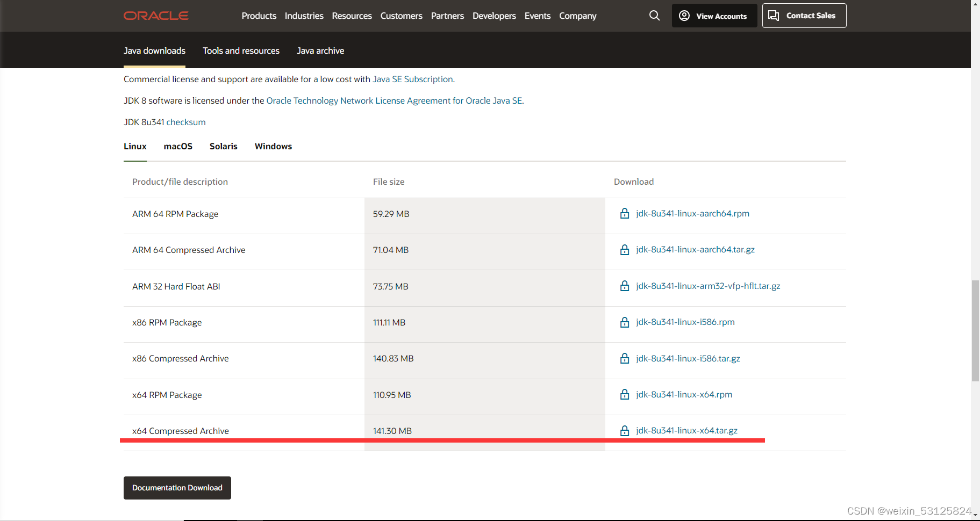Click the File size column header
Viewport: 980px width, 521px height.
[389, 182]
